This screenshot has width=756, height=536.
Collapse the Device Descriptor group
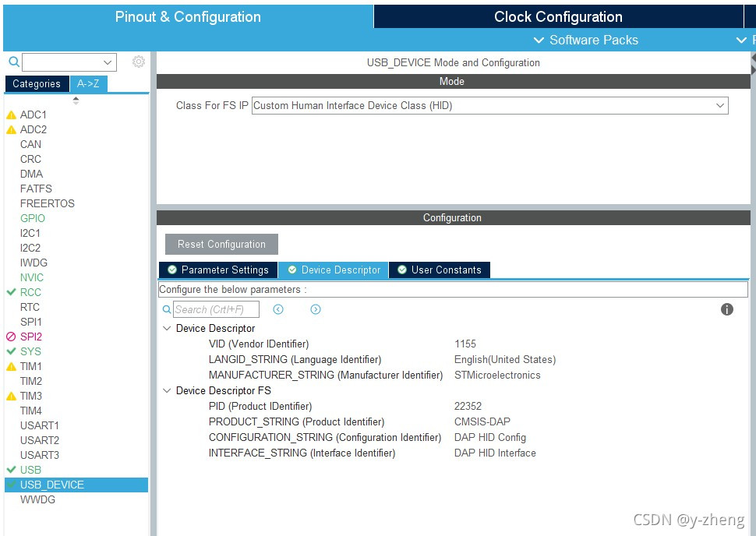[x=167, y=328]
